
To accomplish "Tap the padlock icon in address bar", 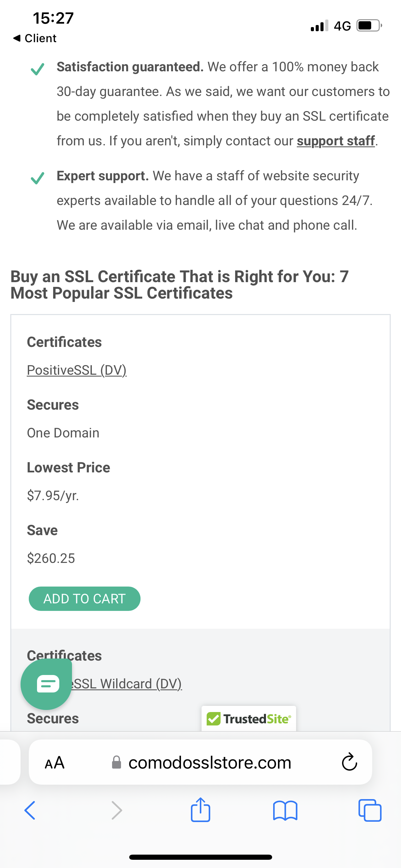I will point(117,762).
